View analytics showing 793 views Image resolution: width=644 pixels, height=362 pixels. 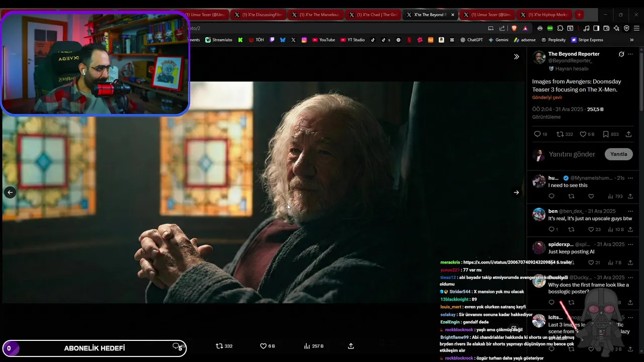coord(615,196)
